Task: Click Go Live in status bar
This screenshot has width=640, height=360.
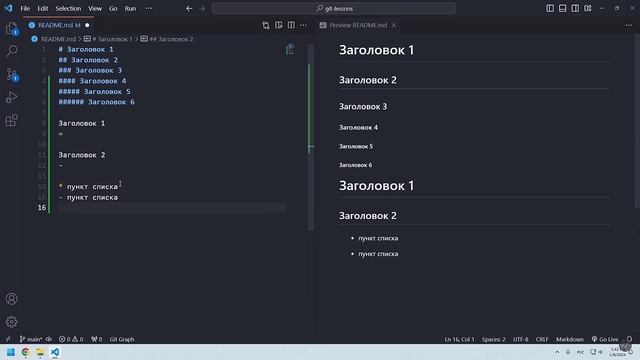Action: click(605, 339)
